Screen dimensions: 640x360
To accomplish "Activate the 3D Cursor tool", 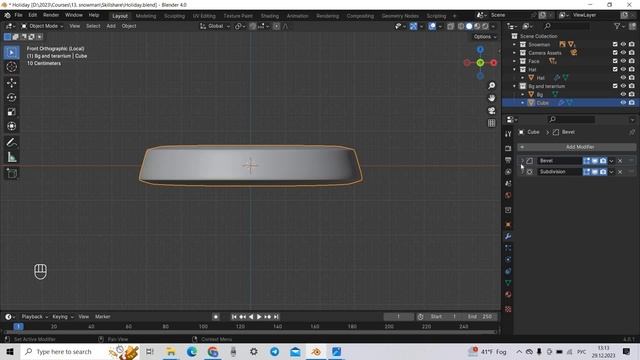I will pos(11,67).
